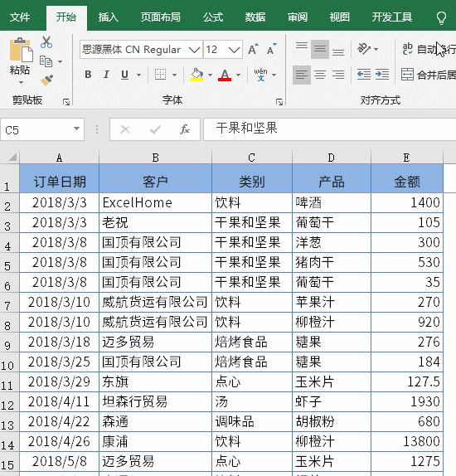Apply red font color A

(x=225, y=75)
